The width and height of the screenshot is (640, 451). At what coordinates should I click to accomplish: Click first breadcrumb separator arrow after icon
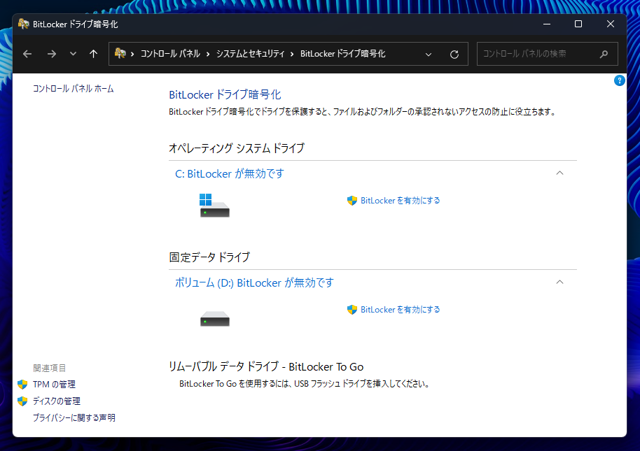(132, 54)
